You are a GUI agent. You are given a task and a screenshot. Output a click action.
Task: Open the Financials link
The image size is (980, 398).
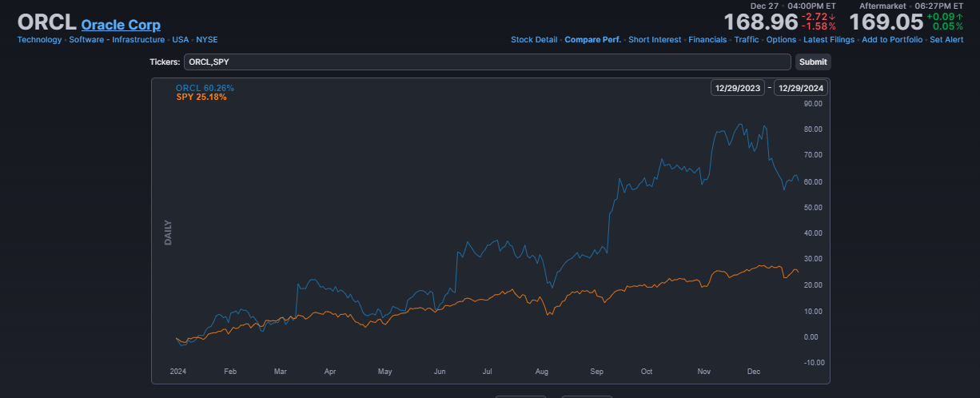click(x=707, y=39)
